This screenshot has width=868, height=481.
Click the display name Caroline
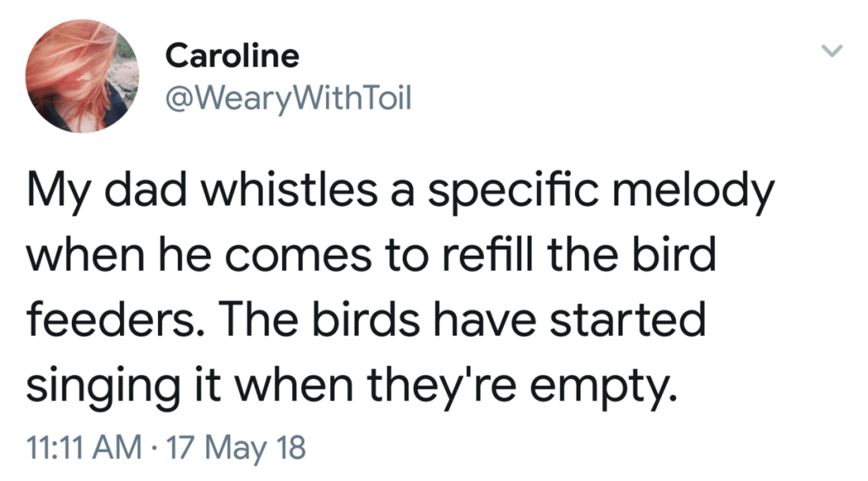[x=233, y=55]
